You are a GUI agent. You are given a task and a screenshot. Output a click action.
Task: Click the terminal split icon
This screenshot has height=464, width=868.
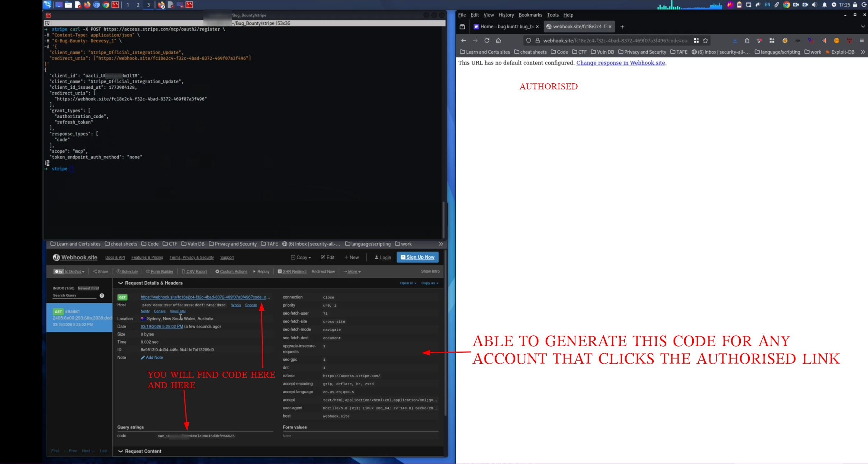pos(47,23)
